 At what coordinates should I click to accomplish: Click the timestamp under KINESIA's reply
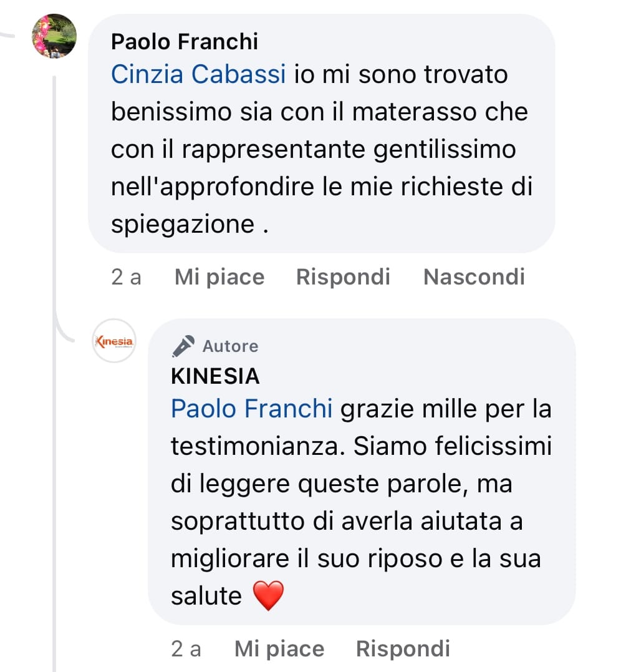(x=186, y=649)
